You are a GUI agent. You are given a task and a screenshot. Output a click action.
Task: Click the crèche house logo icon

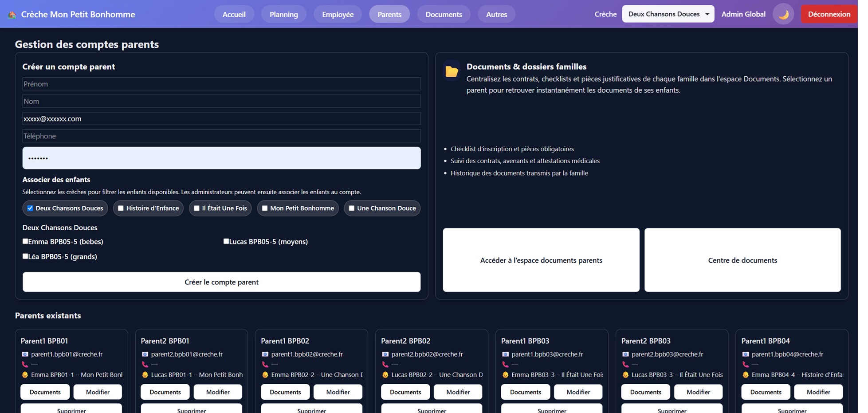(12, 15)
